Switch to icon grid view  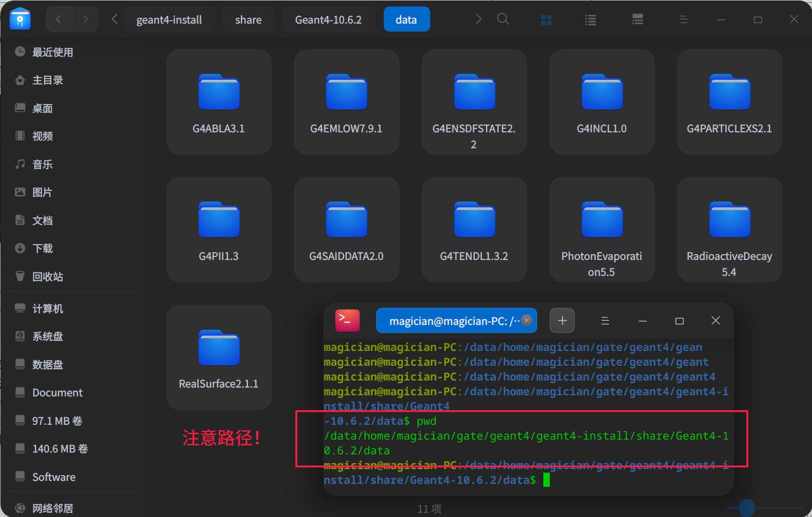546,20
